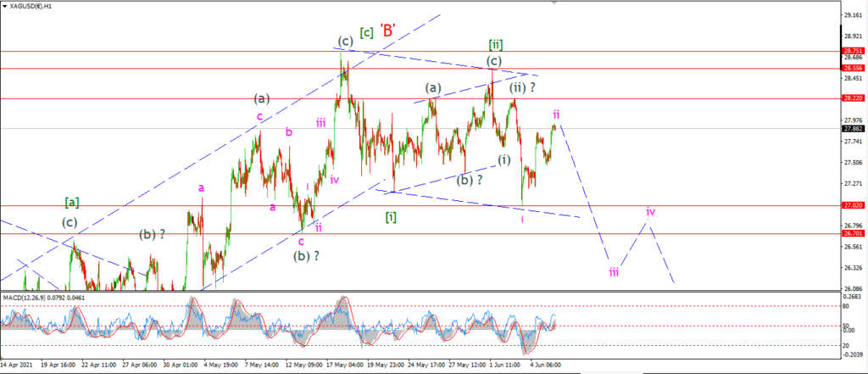Viewport: 868px width, 374px height.
Task: Select the 28.220 red price tag
Action: tap(851, 98)
